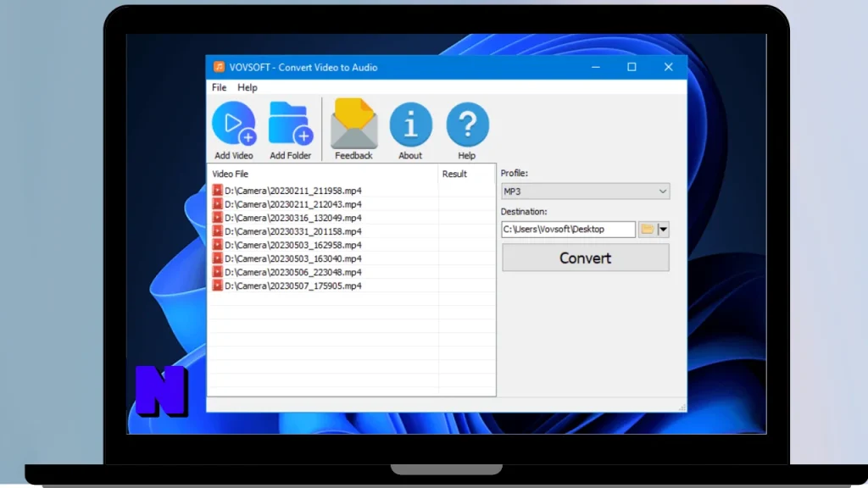Image resolution: width=868 pixels, height=488 pixels.
Task: Click the VOVSOFT app icon in title bar
Action: pyautogui.click(x=220, y=67)
